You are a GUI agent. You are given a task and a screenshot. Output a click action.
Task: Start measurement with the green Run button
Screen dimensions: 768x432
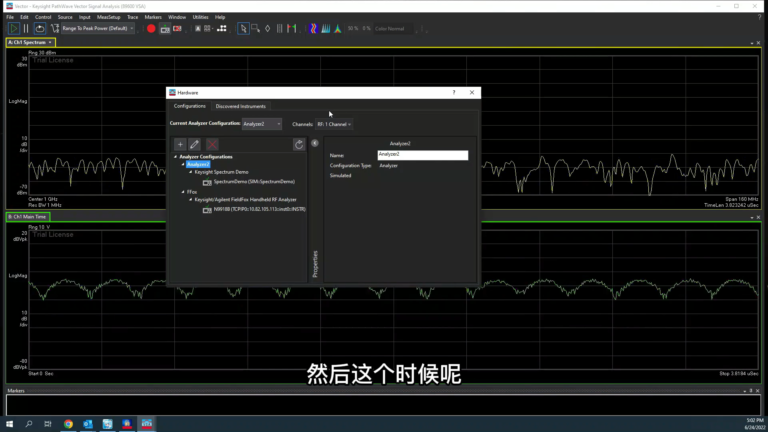[x=14, y=28]
